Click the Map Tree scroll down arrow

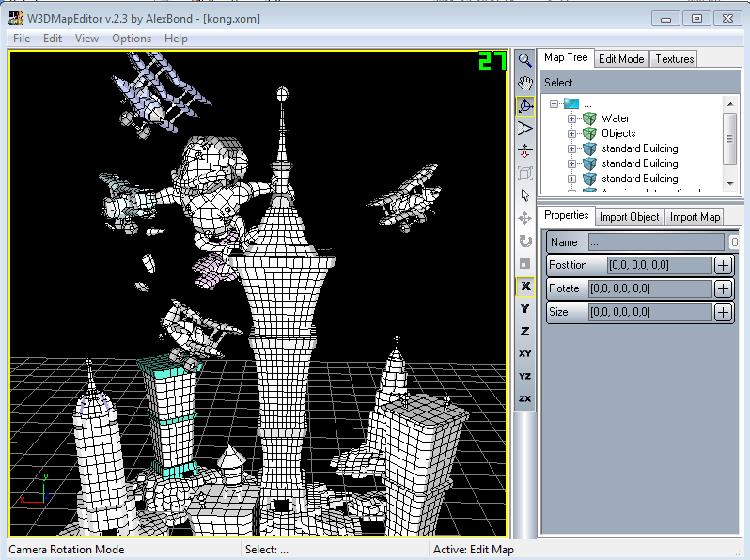click(730, 182)
